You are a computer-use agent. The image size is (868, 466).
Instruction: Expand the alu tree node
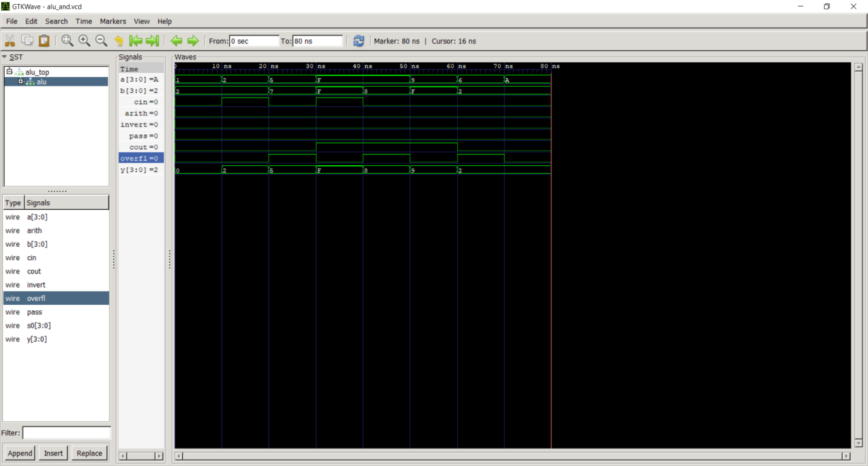(x=21, y=82)
